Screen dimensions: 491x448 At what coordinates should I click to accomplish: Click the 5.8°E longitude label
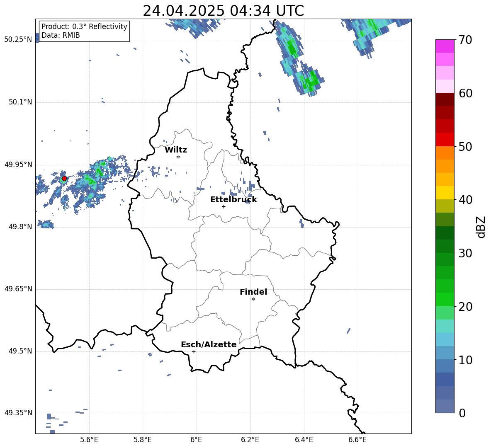pyautogui.click(x=143, y=440)
